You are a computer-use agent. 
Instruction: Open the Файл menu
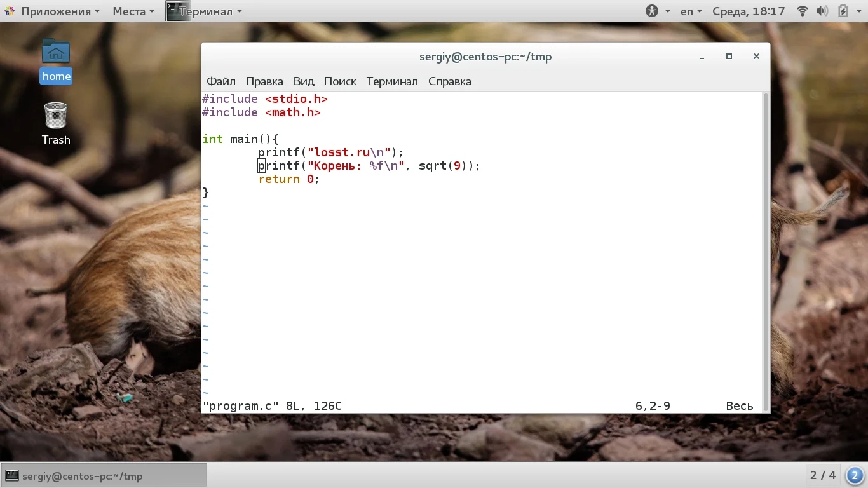221,81
